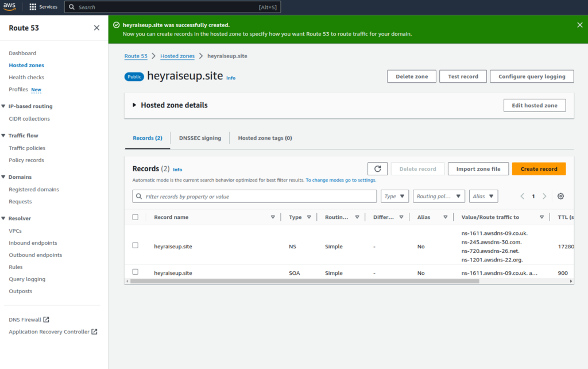Sort by Alias column arrow
588x369 pixels.
point(446,217)
